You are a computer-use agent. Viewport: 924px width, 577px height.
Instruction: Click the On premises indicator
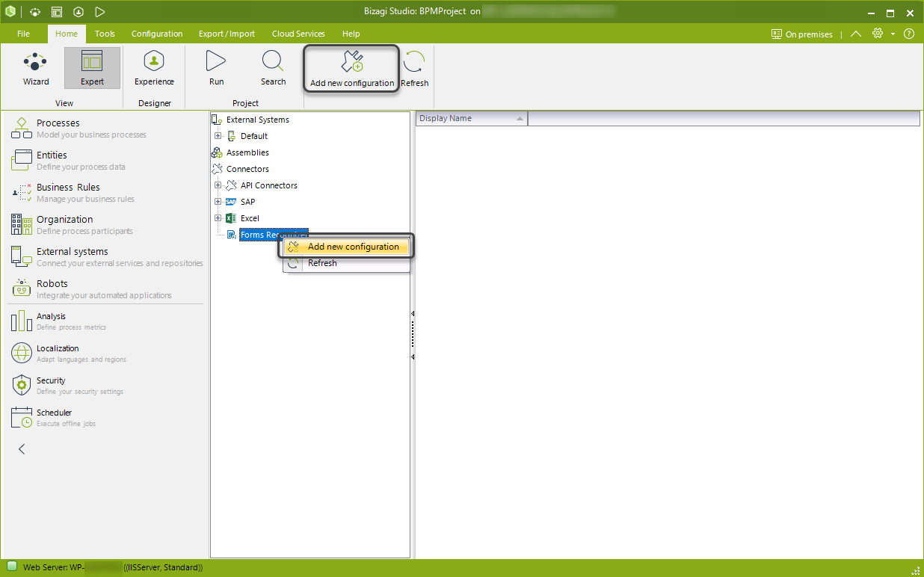click(x=801, y=34)
